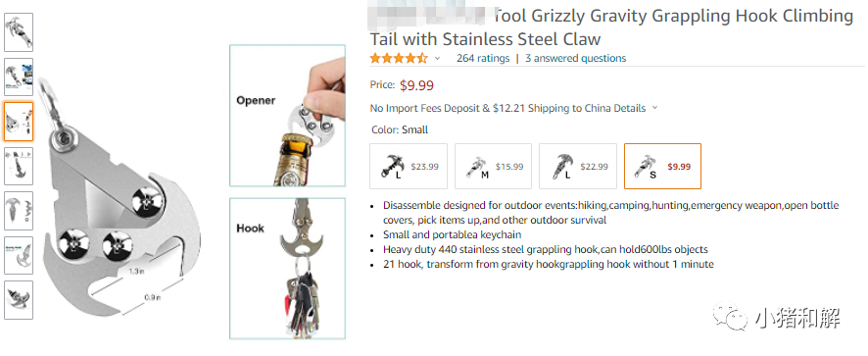Click the product title text
Image resolution: width=868 pixels, height=356 pixels.
(611, 27)
